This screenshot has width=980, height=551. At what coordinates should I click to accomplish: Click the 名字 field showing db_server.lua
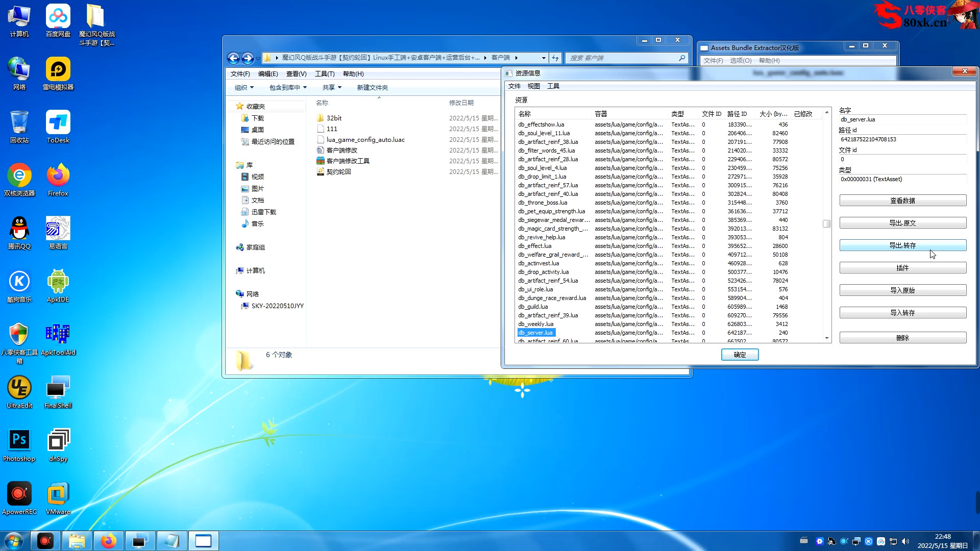click(x=902, y=119)
